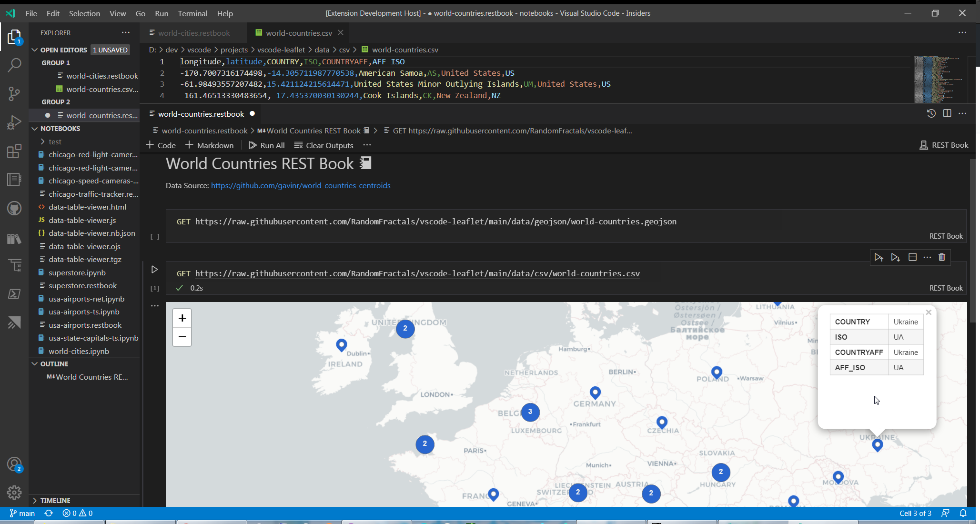This screenshot has height=524, width=980.
Task: Delete the world-countries.csv GET cell
Action: 942,257
